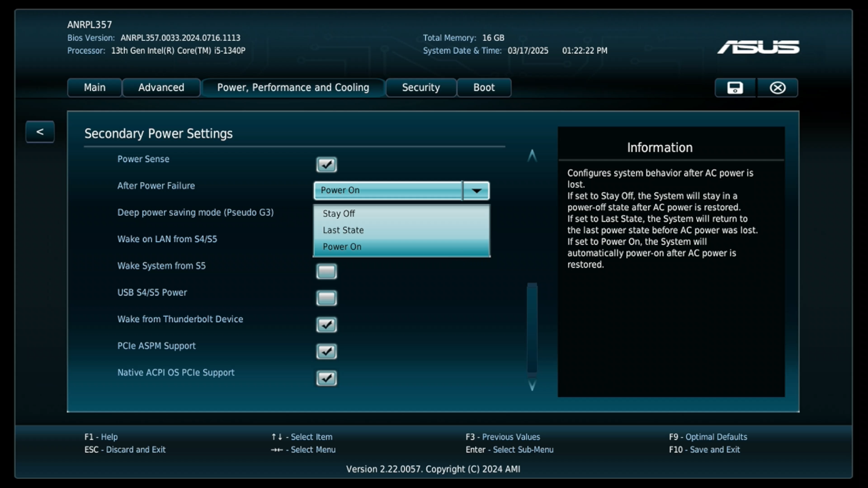This screenshot has height=488, width=868.
Task: Click the F3 - Previous Values hint
Action: [503, 437]
